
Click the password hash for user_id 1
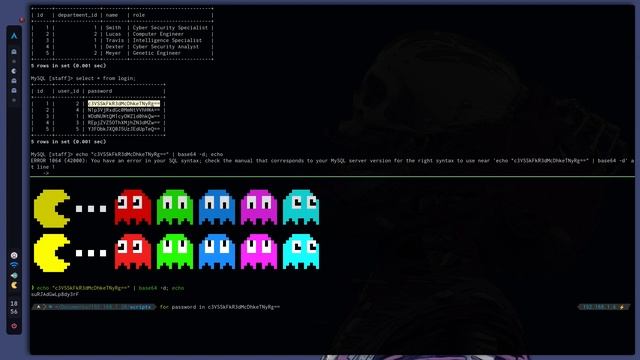tap(124, 116)
